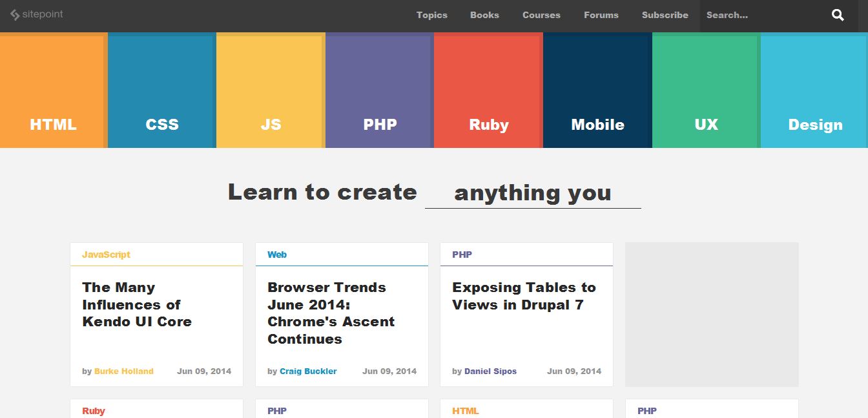Screen dimensions: 868x418
Task: Click the search magnifying glass icon
Action: (838, 14)
